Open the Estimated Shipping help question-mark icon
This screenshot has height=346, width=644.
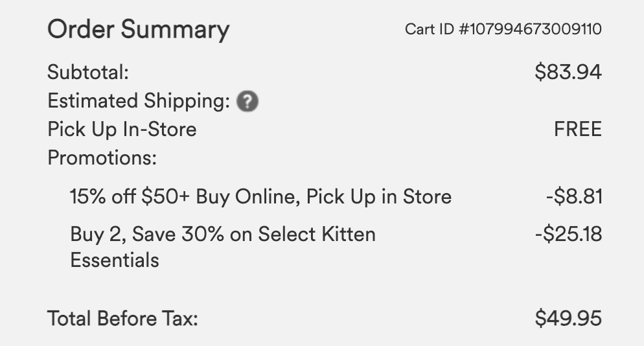[247, 101]
